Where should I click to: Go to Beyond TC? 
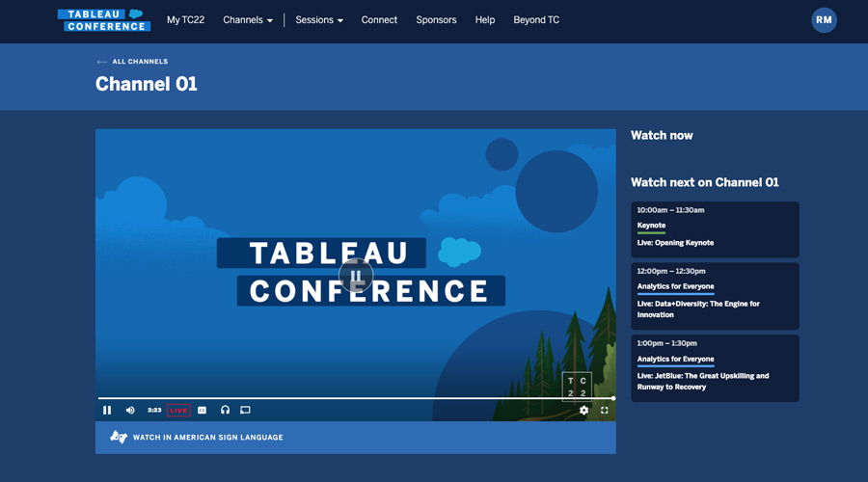(536, 20)
